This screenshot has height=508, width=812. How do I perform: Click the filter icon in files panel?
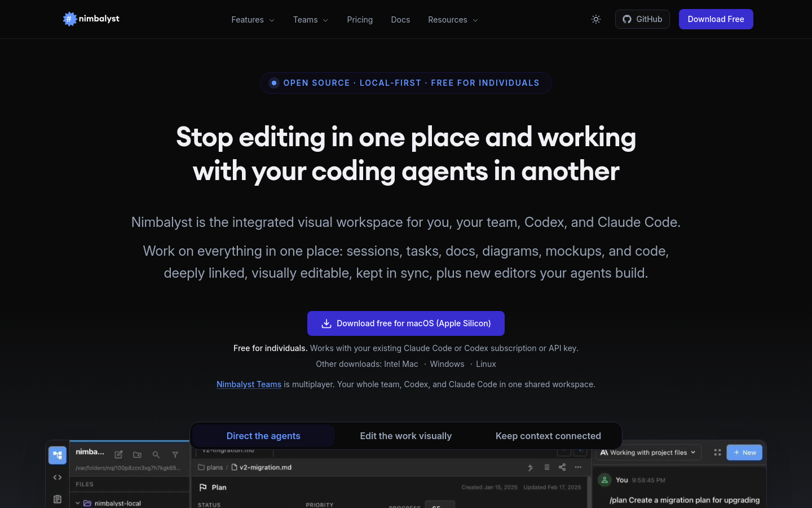pos(175,454)
